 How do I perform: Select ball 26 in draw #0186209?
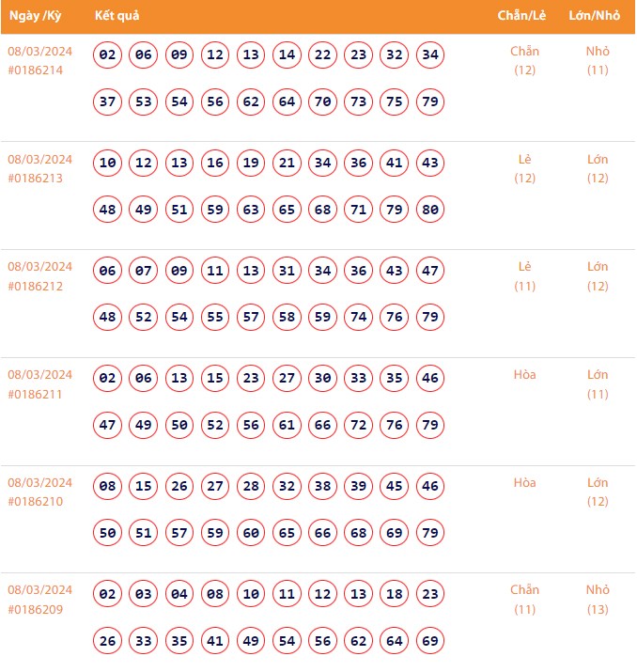pyautogui.click(x=108, y=641)
